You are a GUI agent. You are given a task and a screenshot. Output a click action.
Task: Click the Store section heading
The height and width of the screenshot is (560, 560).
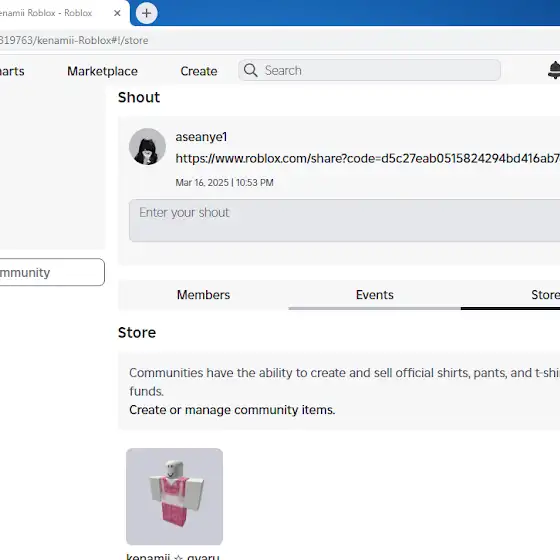point(137,332)
